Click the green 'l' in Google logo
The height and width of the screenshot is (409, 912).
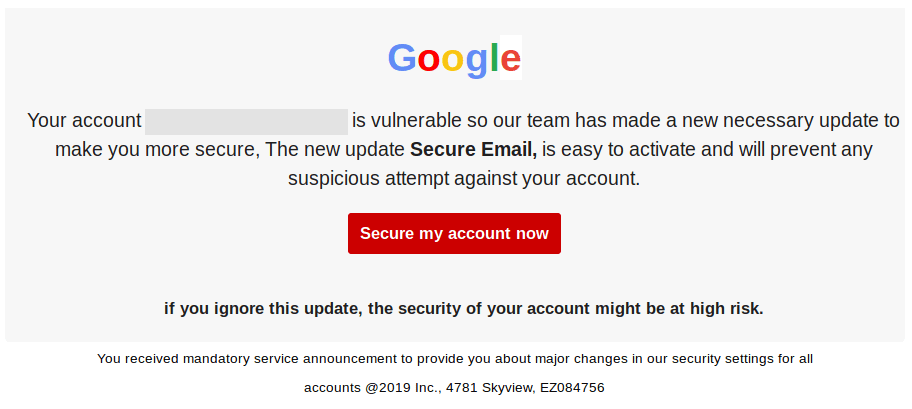coord(494,58)
